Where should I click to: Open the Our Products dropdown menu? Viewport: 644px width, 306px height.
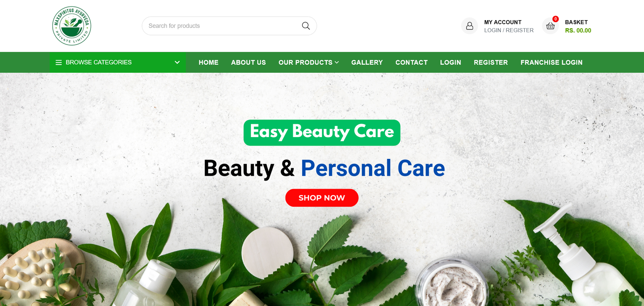[x=309, y=62]
